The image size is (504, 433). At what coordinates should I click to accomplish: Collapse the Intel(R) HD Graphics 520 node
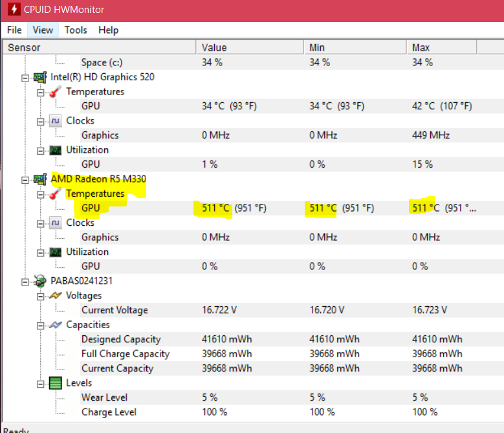pyautogui.click(x=25, y=78)
